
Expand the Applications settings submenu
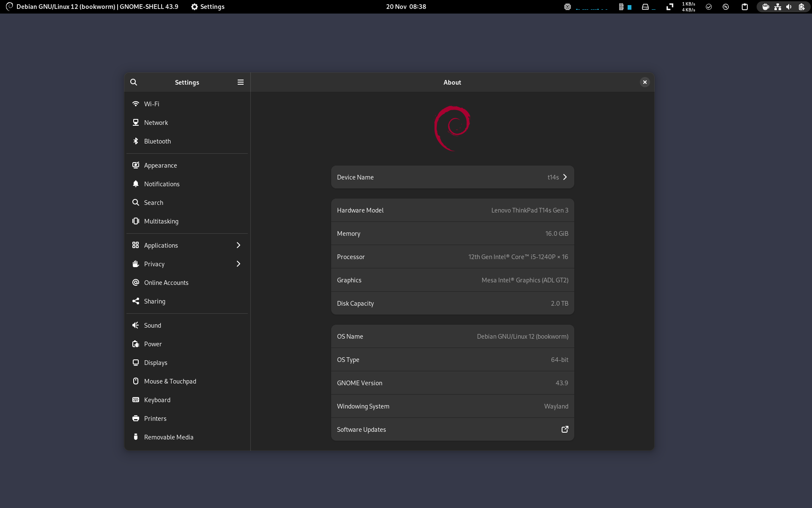[x=239, y=245]
